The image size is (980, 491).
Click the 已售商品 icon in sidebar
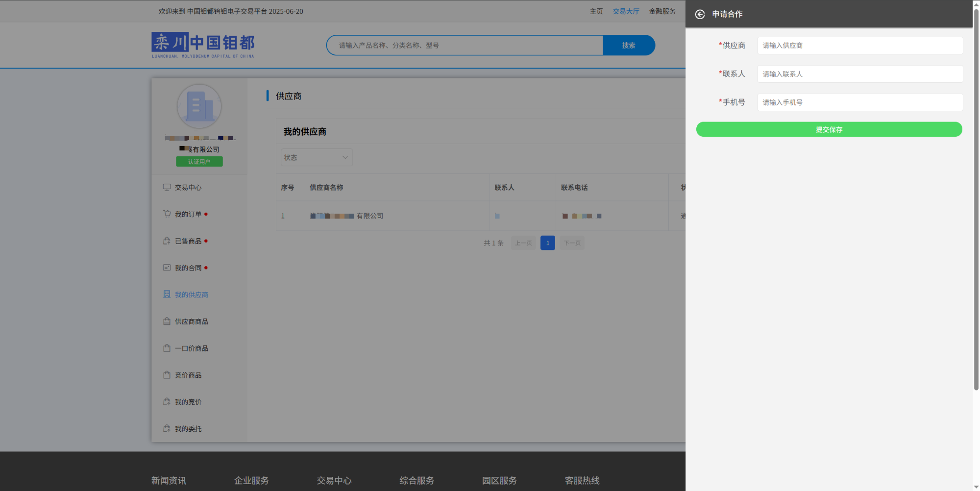pyautogui.click(x=167, y=241)
